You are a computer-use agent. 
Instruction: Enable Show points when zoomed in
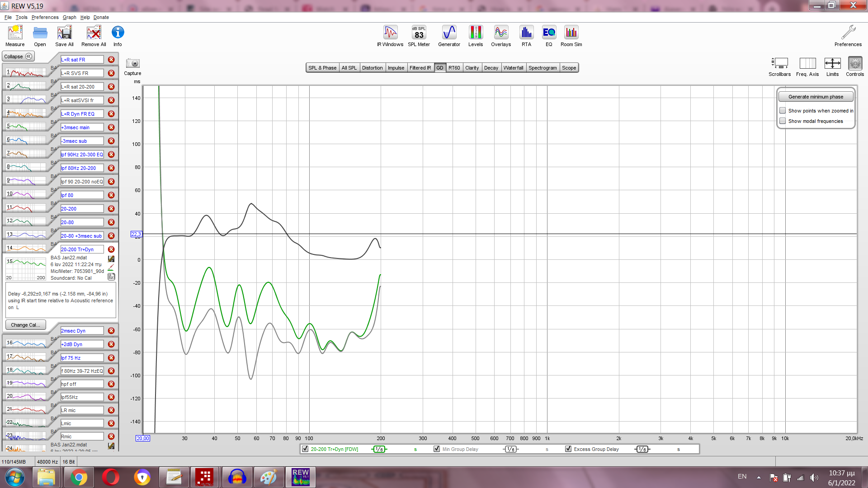click(783, 111)
